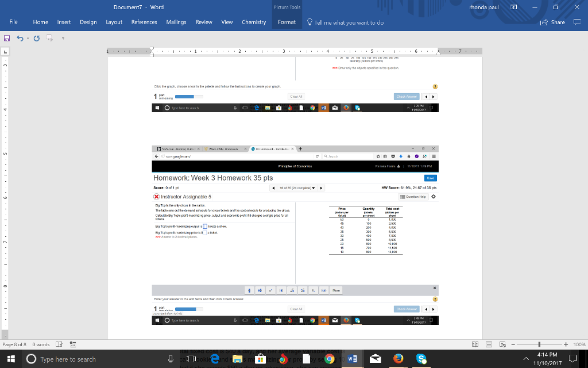Switch to the Chemistry ribbon tab
The width and height of the screenshot is (588, 368).
pos(254,22)
